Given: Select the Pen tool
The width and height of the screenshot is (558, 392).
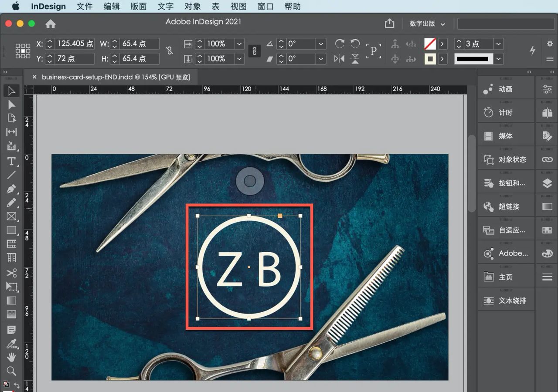Looking at the screenshot, I should 11,189.
